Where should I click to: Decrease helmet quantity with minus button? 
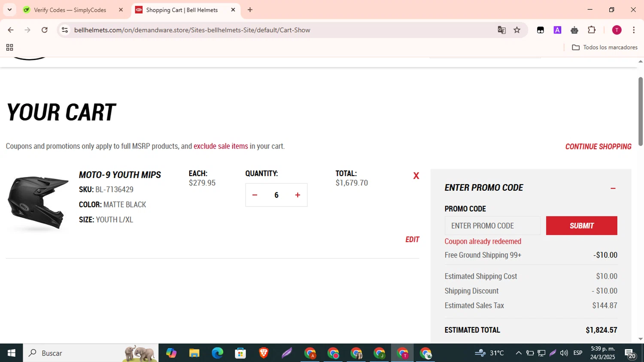(255, 195)
